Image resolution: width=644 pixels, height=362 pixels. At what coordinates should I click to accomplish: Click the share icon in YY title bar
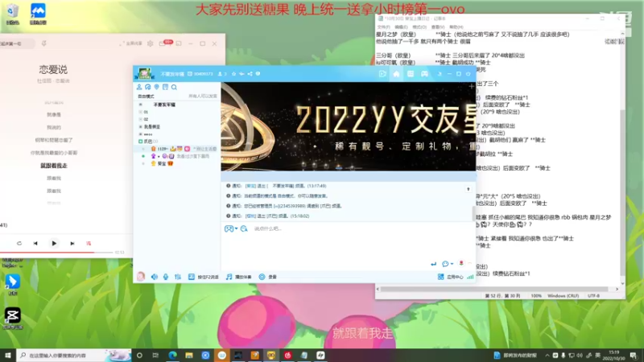[250, 74]
